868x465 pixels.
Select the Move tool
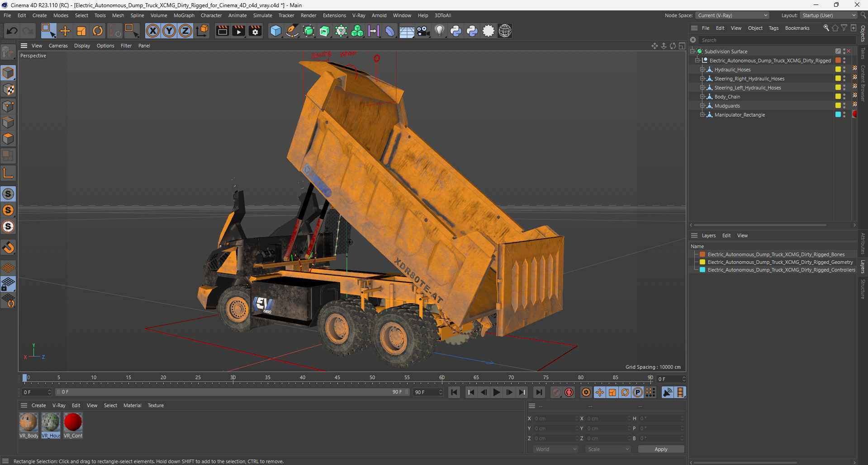pos(65,31)
